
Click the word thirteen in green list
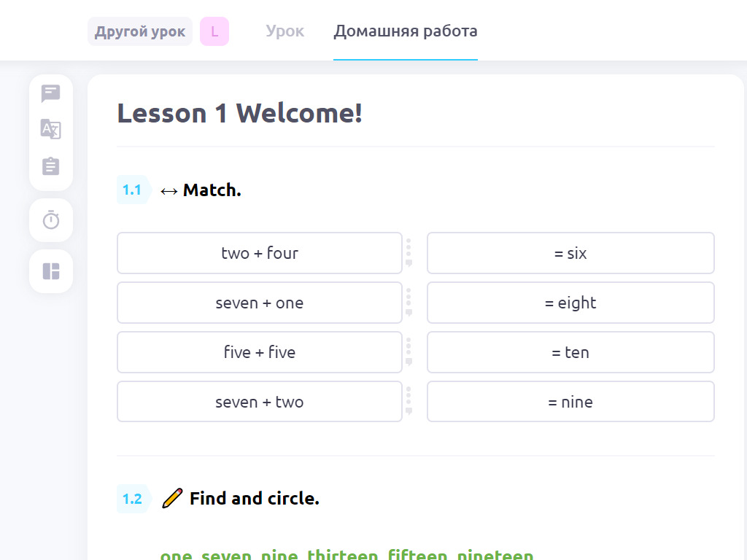pyautogui.click(x=343, y=555)
